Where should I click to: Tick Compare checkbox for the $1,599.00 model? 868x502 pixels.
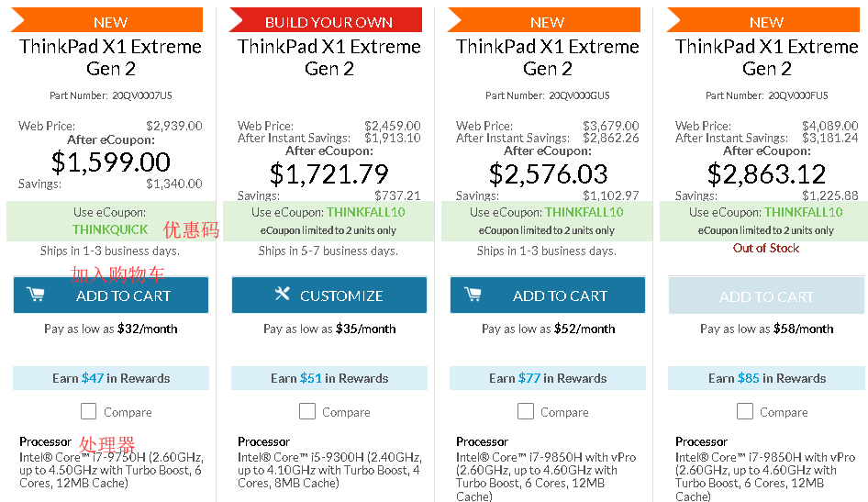[89, 412]
